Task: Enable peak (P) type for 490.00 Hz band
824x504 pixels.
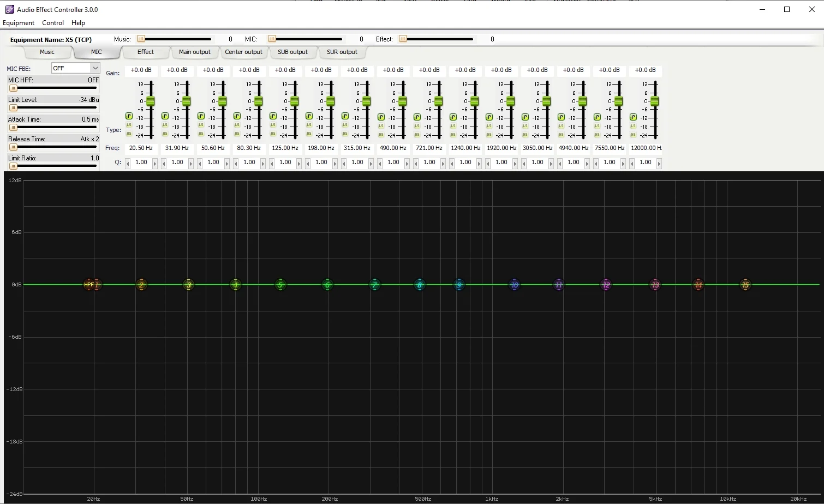Action: tap(381, 117)
